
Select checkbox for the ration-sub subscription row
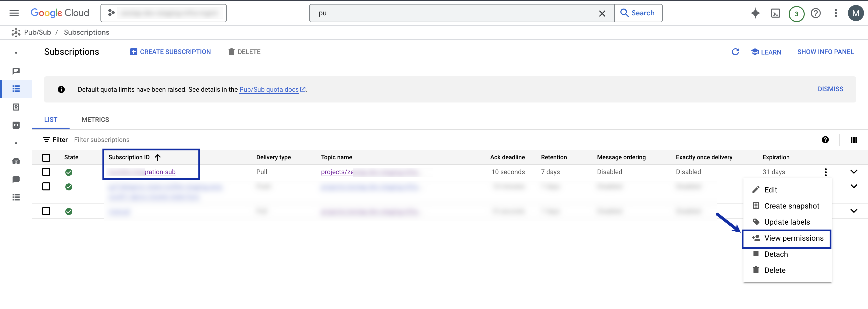pos(46,172)
